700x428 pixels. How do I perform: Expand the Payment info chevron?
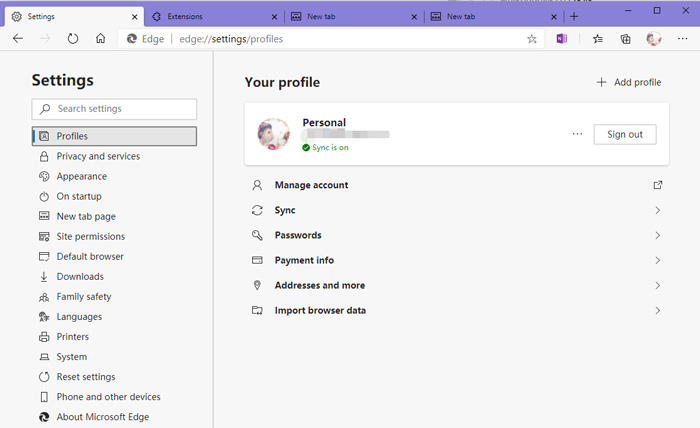coord(658,260)
